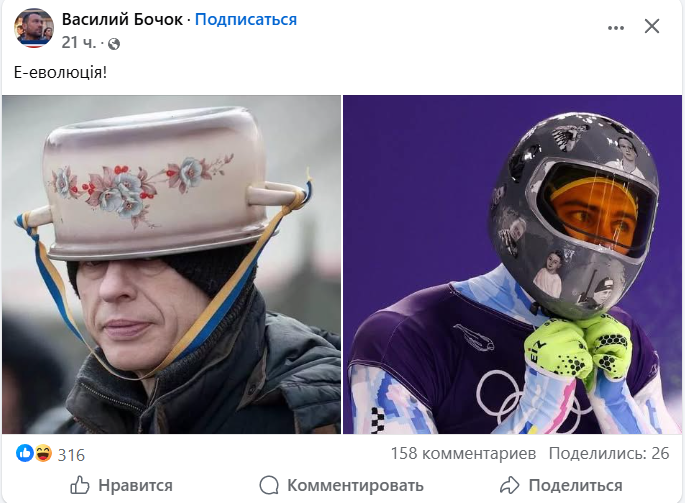Click the laughing Haha reaction emoji
The width and height of the screenshot is (685, 503).
pyautogui.click(x=43, y=453)
